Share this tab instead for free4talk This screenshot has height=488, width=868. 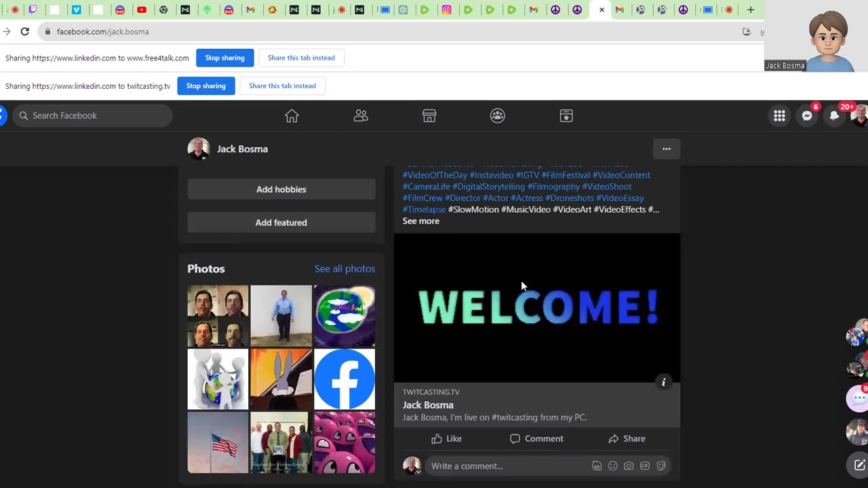point(301,58)
